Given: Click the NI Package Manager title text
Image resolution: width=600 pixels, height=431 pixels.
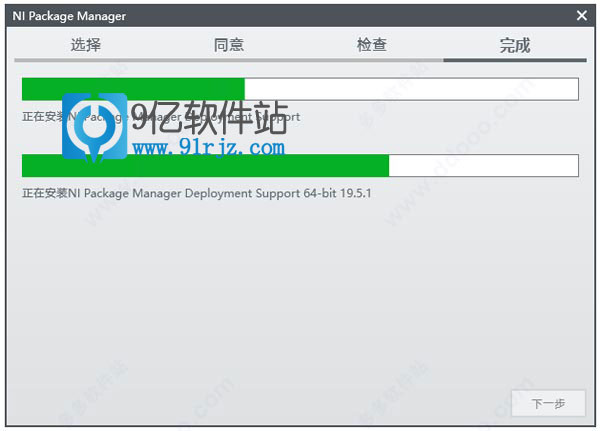Looking at the screenshot, I should [69, 16].
